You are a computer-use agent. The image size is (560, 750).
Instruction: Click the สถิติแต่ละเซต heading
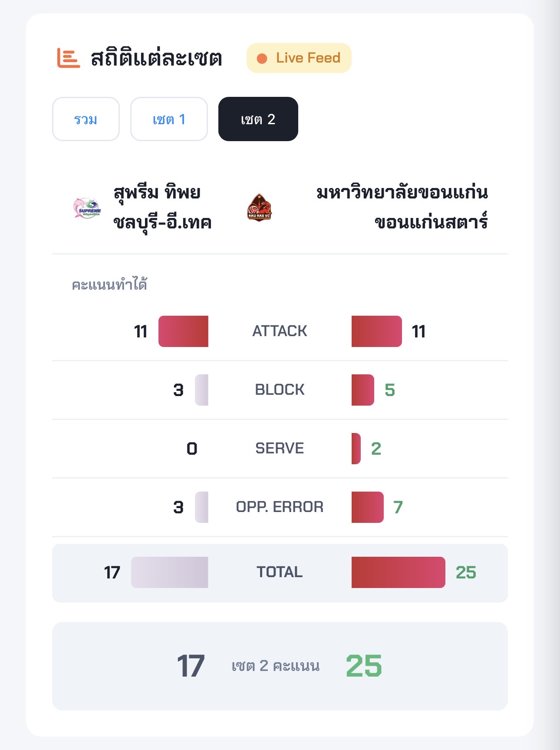[156, 58]
